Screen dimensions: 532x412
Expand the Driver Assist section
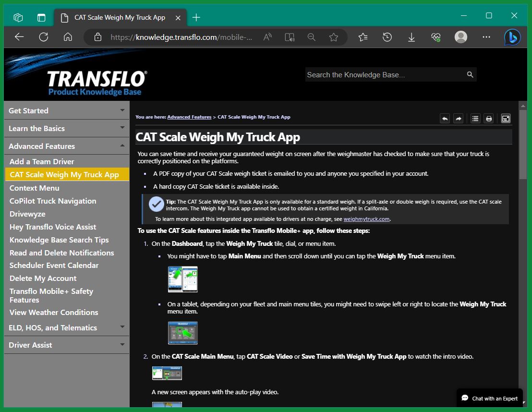(x=67, y=345)
